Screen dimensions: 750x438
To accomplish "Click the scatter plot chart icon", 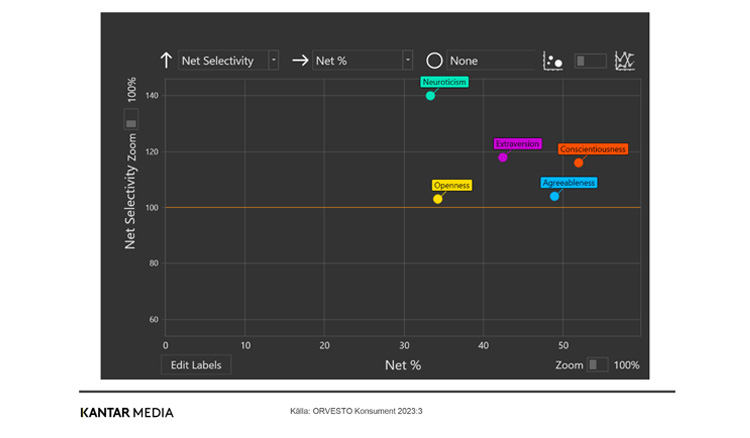I will pyautogui.click(x=553, y=61).
